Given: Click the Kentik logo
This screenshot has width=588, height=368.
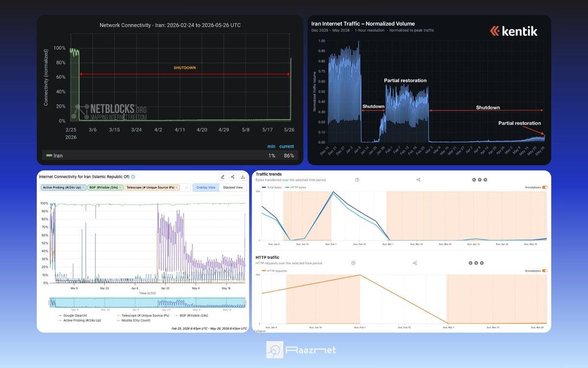Looking at the screenshot, I should (514, 31).
